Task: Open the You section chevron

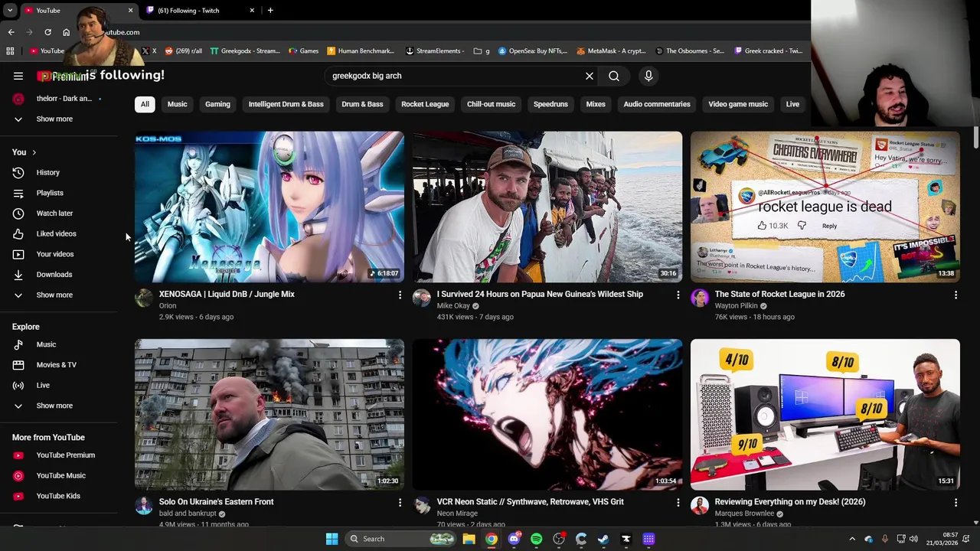Action: point(34,152)
